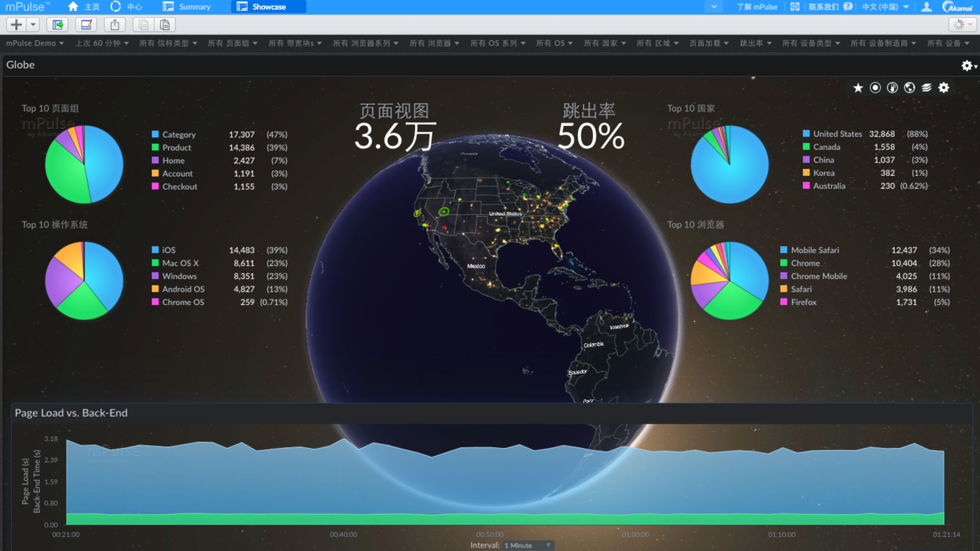Toggle the circular dot marker button on the globe toolbar
The image size is (980, 551).
click(x=875, y=88)
